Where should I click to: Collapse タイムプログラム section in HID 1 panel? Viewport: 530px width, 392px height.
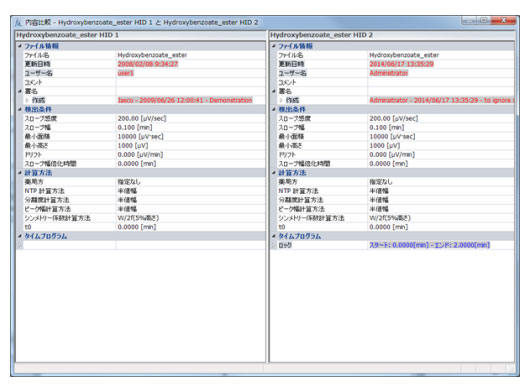click(20, 236)
